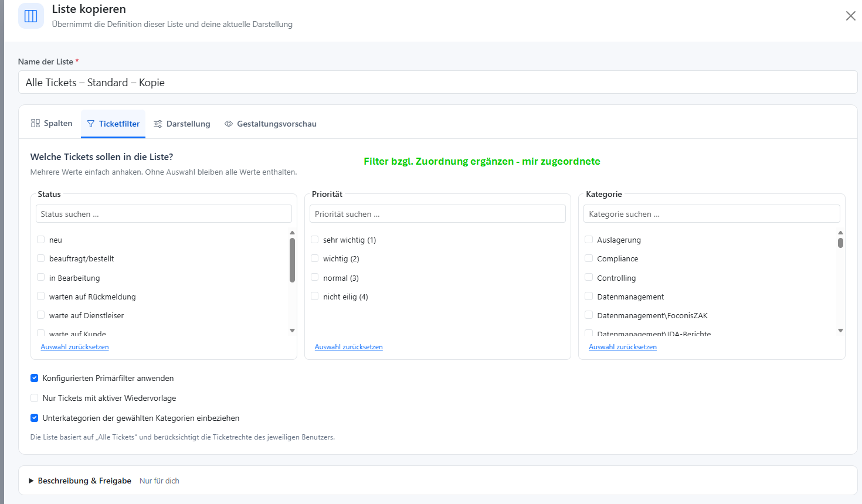The height and width of the screenshot is (504, 862).
Task: Click the Gestaltungsvorschau eye icon
Action: tap(229, 124)
